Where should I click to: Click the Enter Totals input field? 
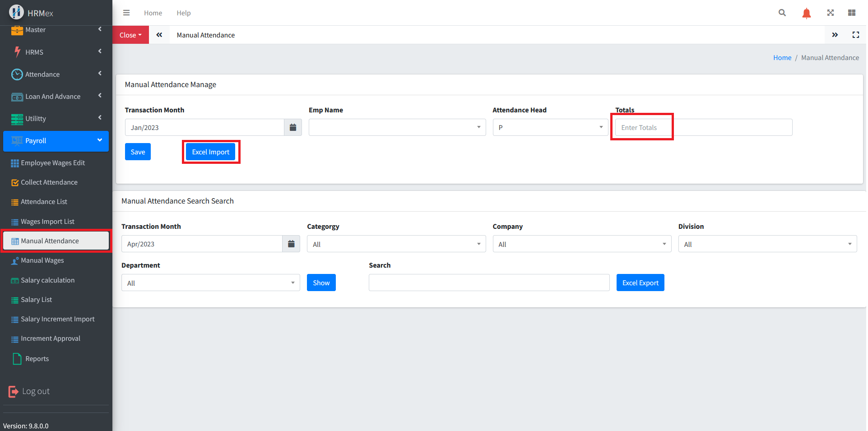[703, 127]
